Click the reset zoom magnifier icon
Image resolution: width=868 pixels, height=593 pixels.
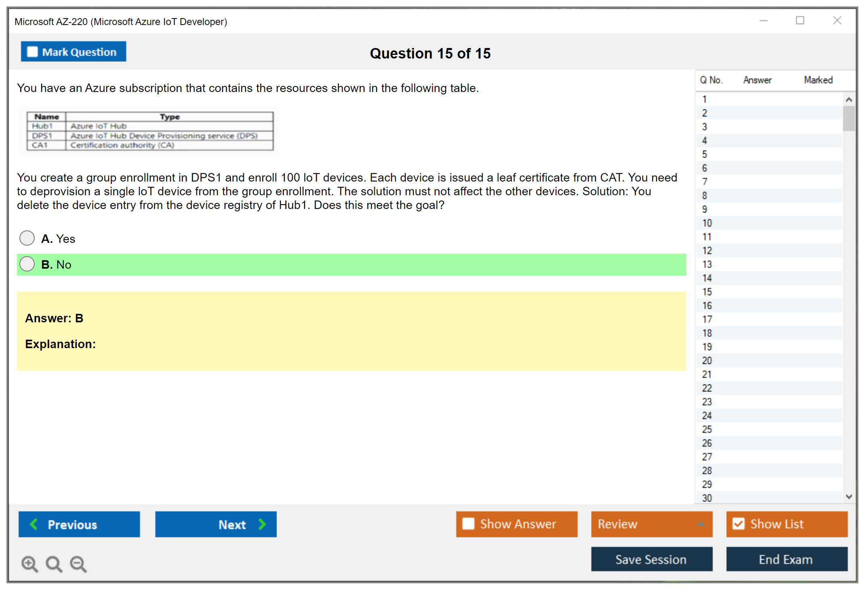[x=54, y=564]
